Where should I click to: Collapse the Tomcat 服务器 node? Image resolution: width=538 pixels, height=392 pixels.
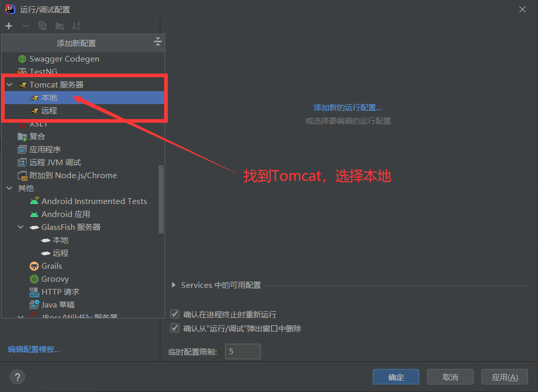tap(10, 84)
